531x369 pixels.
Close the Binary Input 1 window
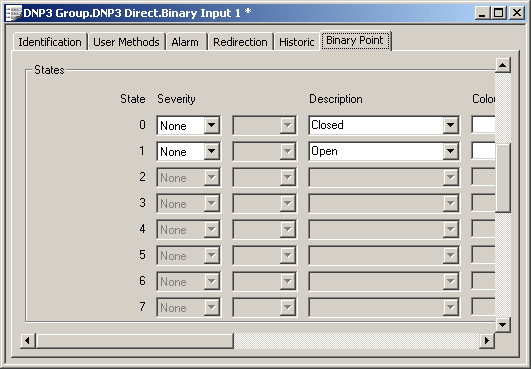click(517, 13)
